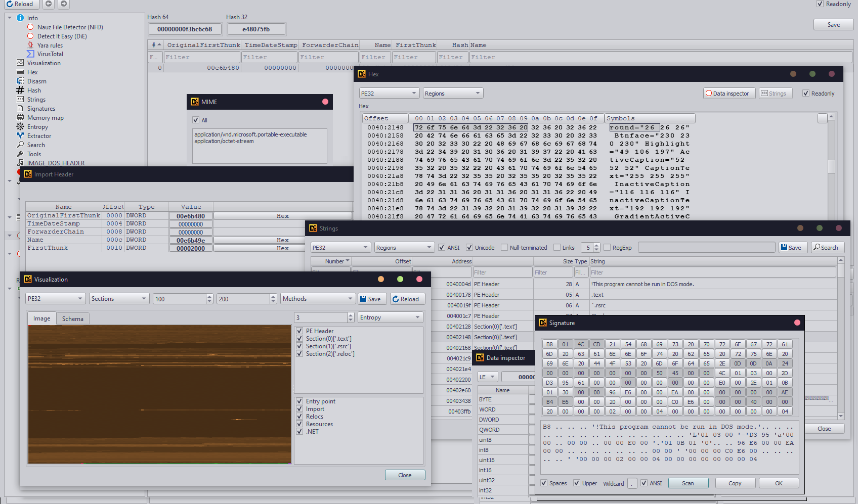The width and height of the screenshot is (858, 504).
Task: Click the Scan button in the Signature window
Action: pyautogui.click(x=688, y=483)
